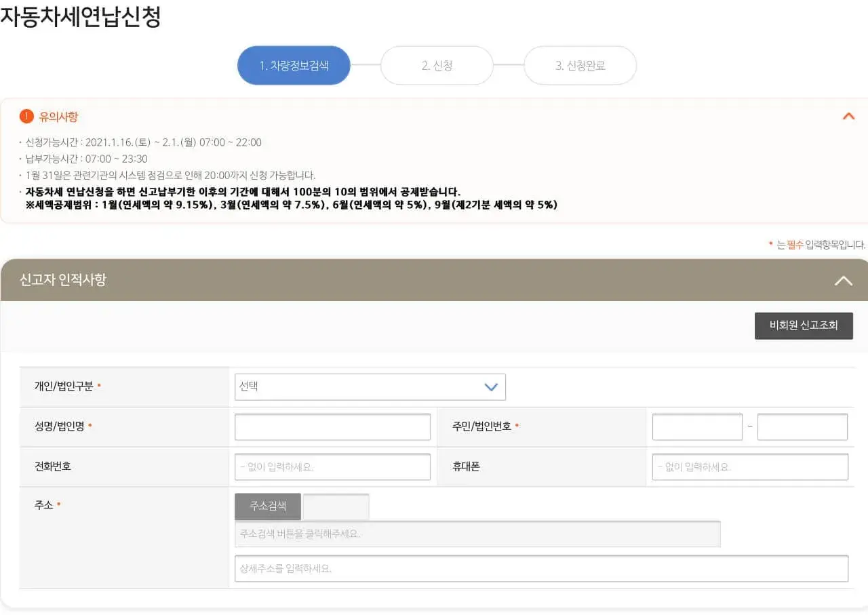Screen dimensions: 868x615
Task: Click the 성명/법인명 name input field
Action: [x=332, y=426]
